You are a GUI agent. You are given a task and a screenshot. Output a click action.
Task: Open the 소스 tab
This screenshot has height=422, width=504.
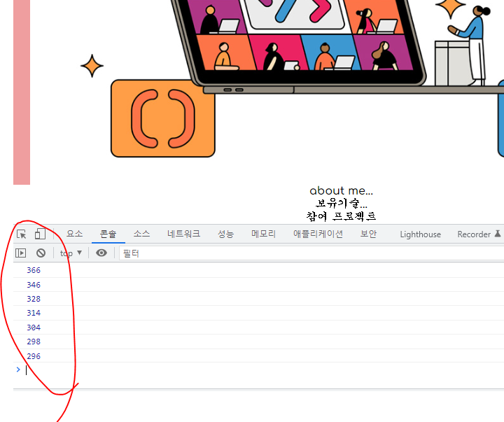click(x=141, y=234)
